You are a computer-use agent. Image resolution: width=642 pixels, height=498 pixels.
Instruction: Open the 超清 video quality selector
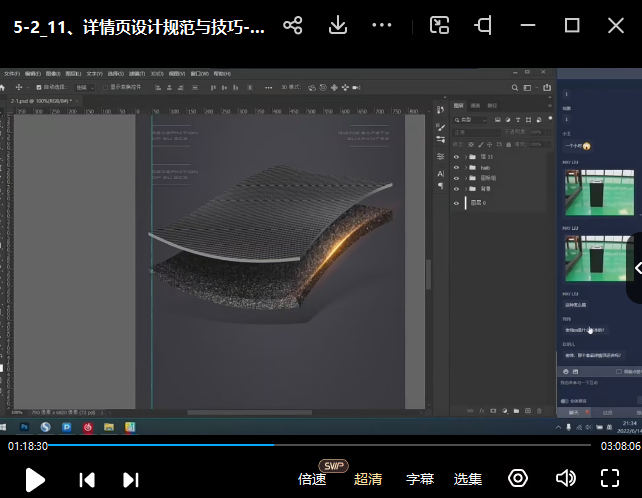click(x=368, y=479)
